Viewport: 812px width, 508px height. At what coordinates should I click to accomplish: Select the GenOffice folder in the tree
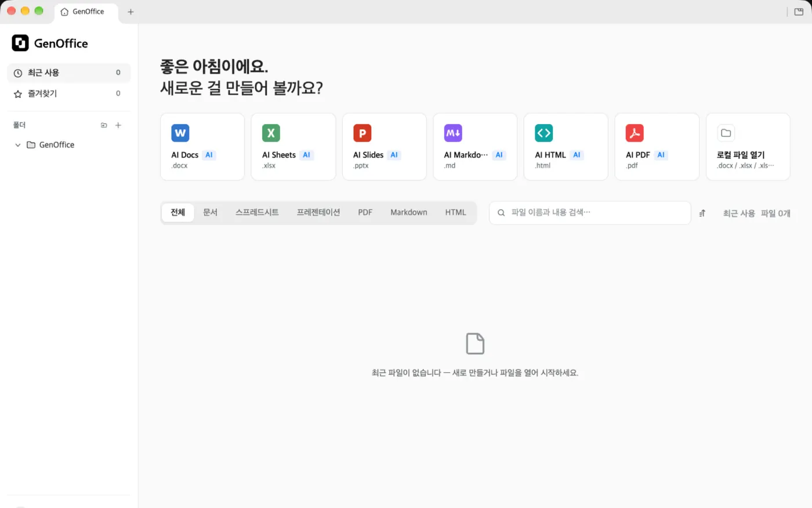(x=56, y=145)
